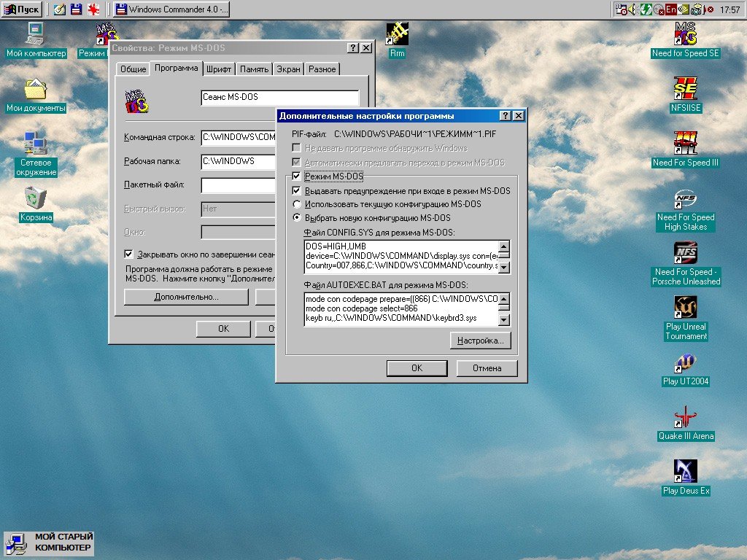Open the Корзина recycle bin icon
The image size is (747, 560).
coord(36,199)
